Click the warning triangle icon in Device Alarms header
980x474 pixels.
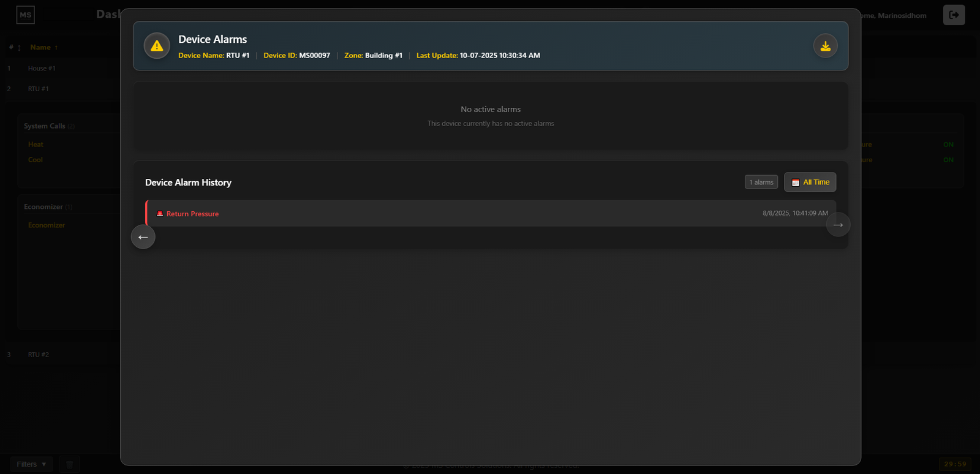(x=157, y=46)
